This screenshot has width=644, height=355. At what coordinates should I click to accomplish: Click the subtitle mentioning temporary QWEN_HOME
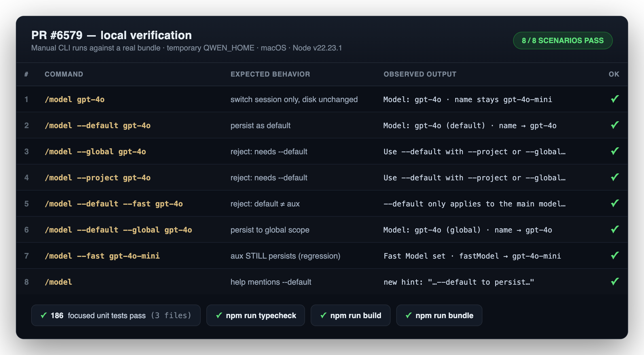[187, 48]
